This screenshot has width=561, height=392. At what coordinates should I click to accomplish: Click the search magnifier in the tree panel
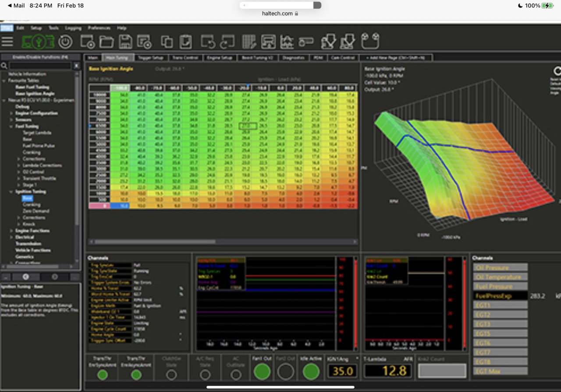(4, 66)
